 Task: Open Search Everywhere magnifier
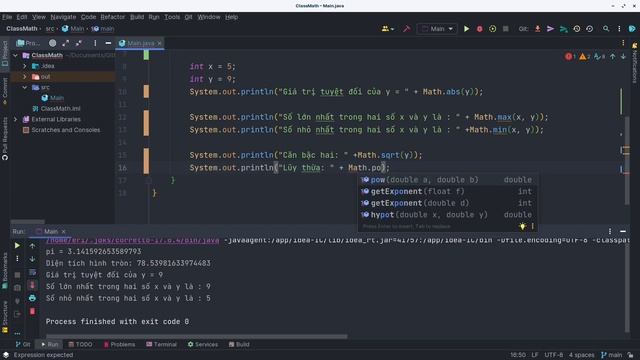[x=606, y=29]
